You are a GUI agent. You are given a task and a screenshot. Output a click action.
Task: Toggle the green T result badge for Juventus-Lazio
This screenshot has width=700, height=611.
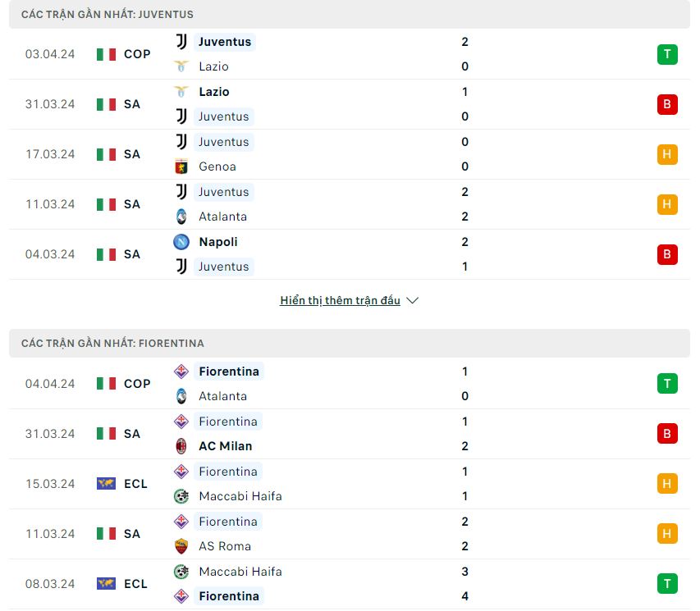pos(666,54)
